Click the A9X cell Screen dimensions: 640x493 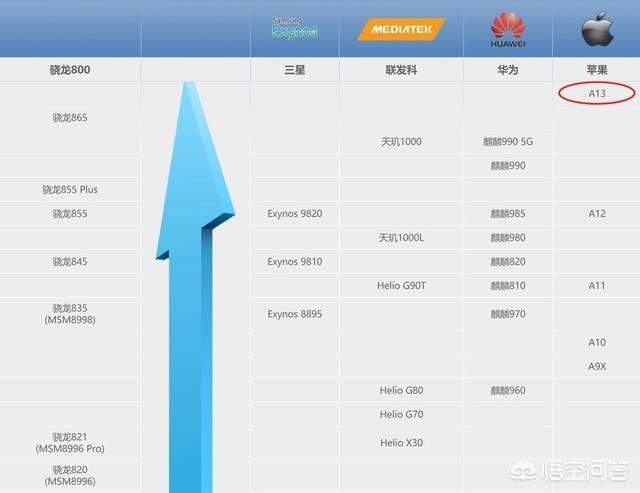(597, 366)
